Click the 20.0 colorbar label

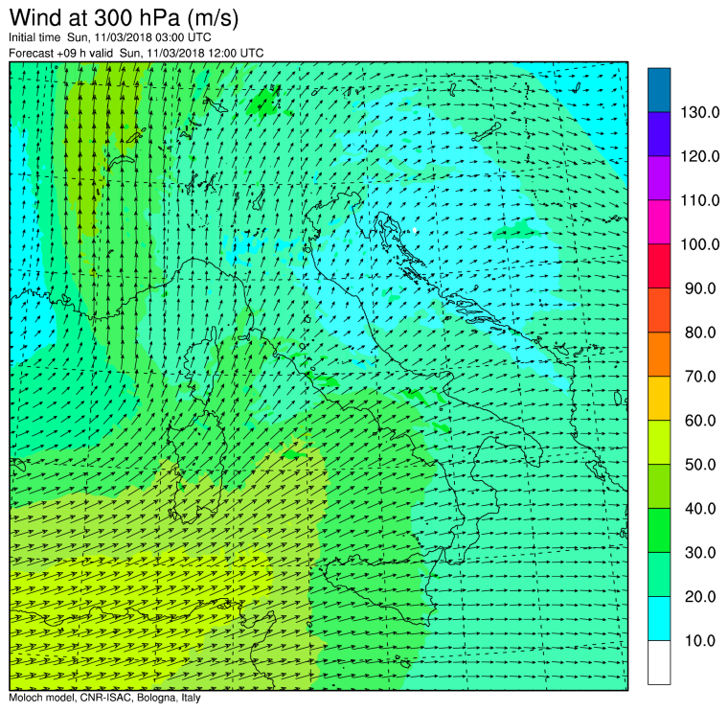pyautogui.click(x=700, y=596)
